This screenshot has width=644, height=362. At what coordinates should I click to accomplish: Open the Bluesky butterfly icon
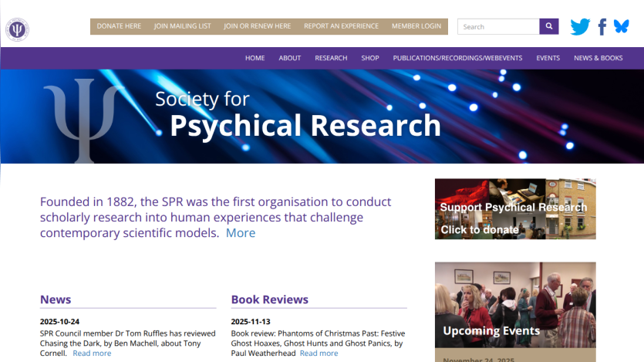coord(622,26)
